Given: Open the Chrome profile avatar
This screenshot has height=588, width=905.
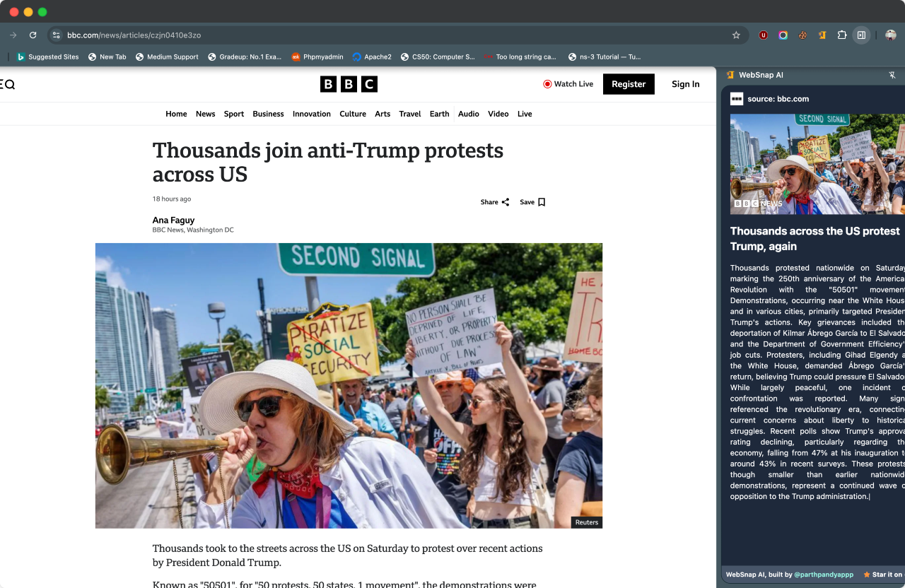Looking at the screenshot, I should pyautogui.click(x=891, y=35).
